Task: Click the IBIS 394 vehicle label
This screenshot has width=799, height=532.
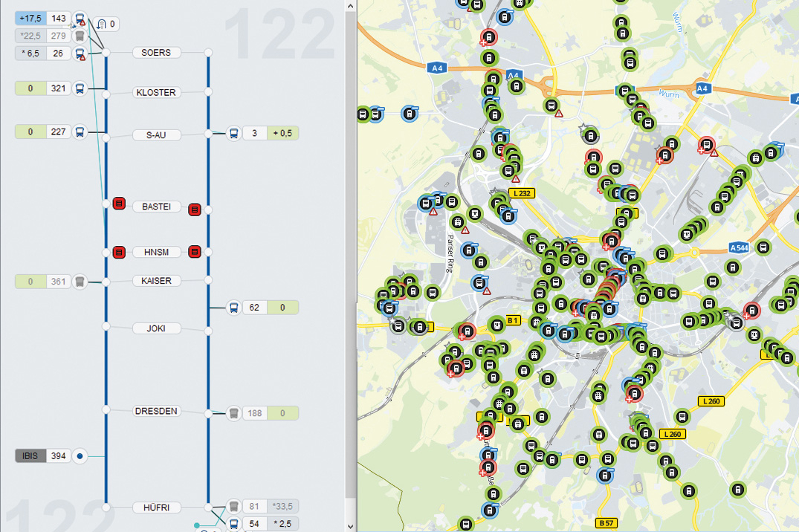Action: [45, 455]
